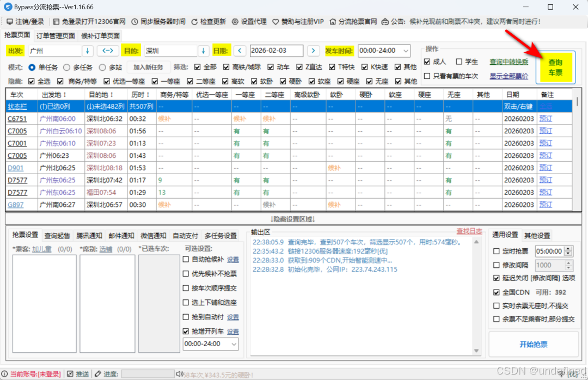Screen dimensions: 588x380
Task: Open the 抢增开列车 time range dropdown
Action: (x=234, y=344)
